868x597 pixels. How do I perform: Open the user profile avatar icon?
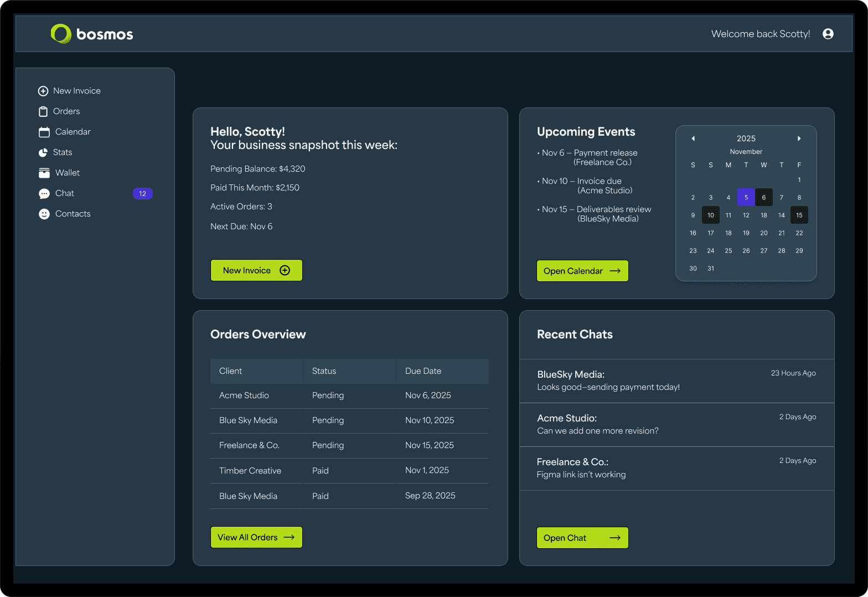tap(828, 34)
